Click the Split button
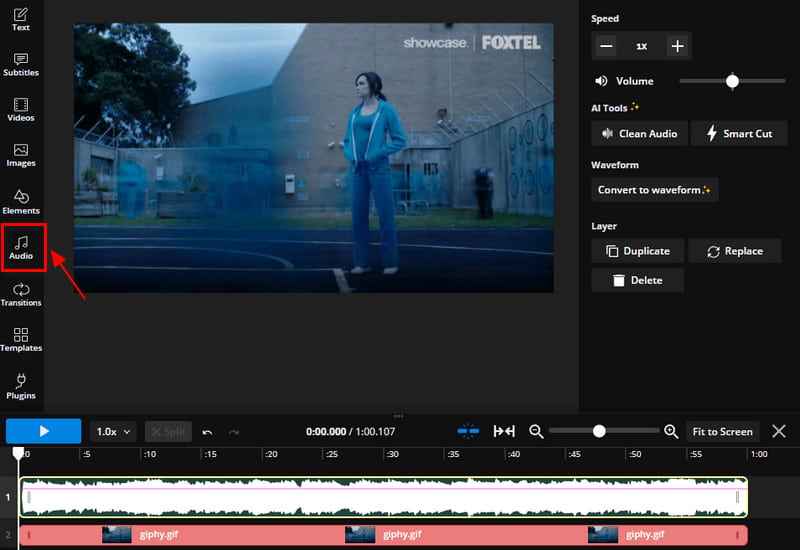 168,432
